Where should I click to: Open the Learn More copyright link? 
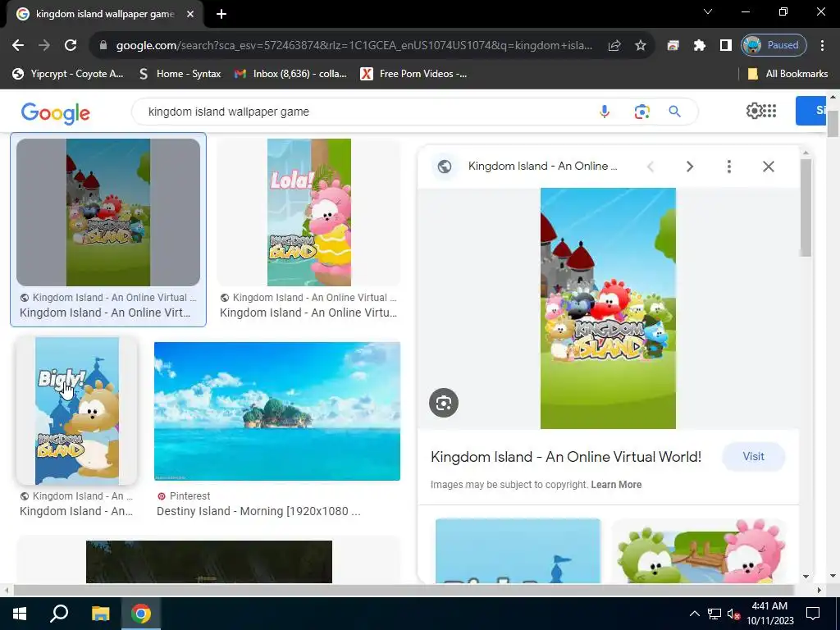click(x=616, y=485)
